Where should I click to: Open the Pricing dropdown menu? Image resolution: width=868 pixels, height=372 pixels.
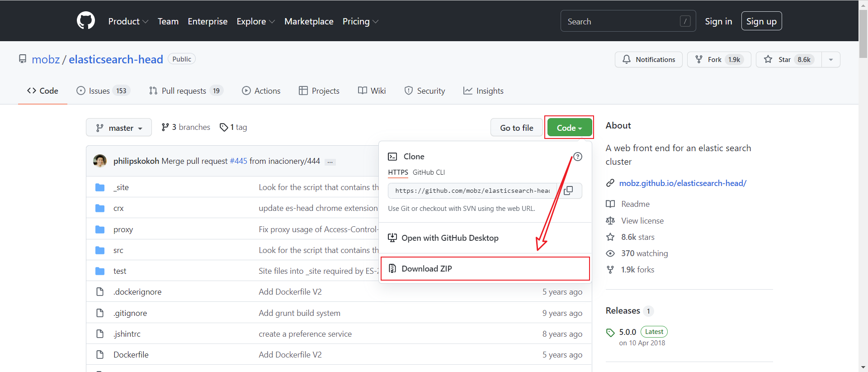point(360,21)
